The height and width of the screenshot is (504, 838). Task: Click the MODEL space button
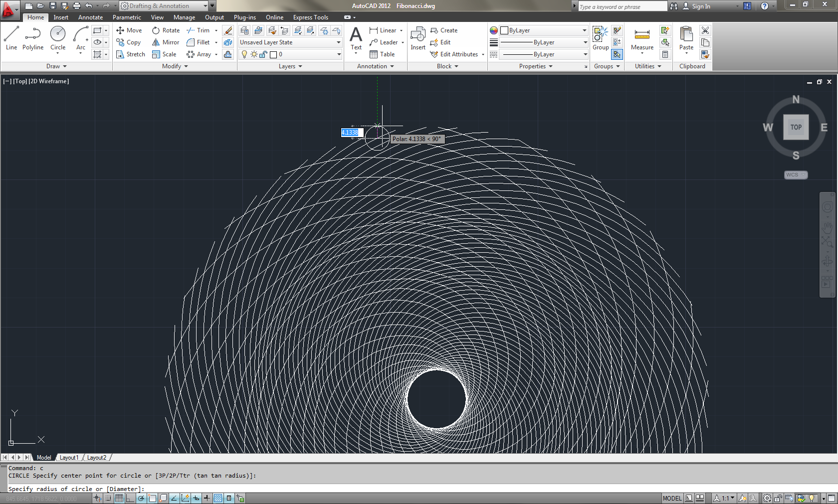pyautogui.click(x=672, y=498)
